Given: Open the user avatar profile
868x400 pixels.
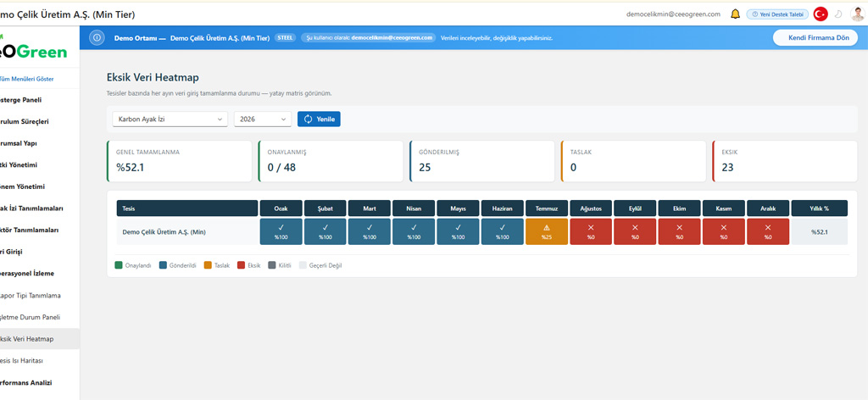Looking at the screenshot, I should click(x=857, y=14).
